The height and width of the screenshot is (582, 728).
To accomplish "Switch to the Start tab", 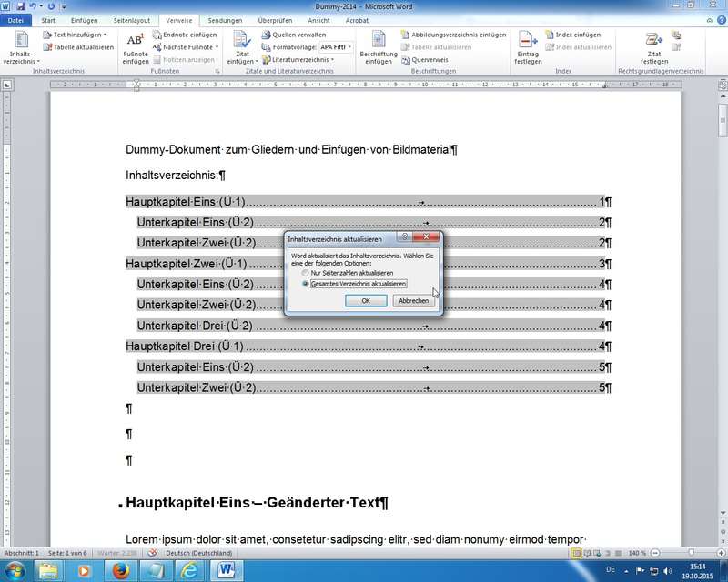I will (x=48, y=20).
